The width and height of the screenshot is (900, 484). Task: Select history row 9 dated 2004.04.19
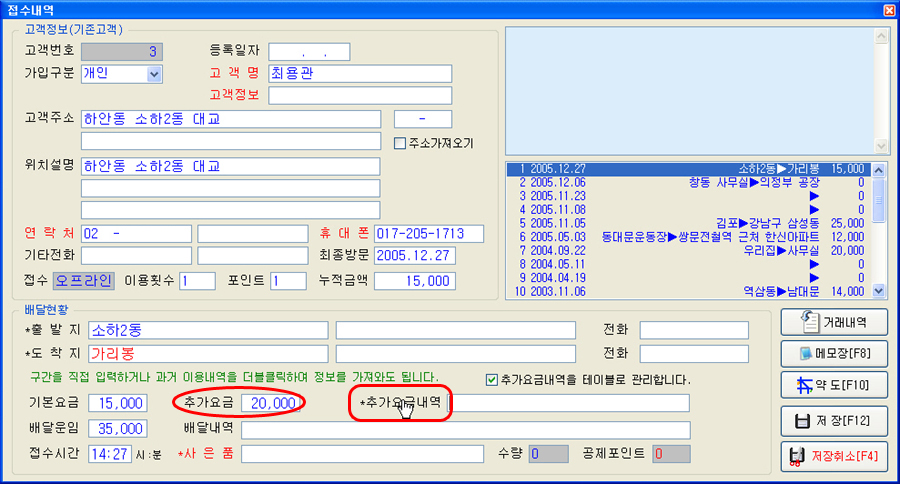[689, 278]
